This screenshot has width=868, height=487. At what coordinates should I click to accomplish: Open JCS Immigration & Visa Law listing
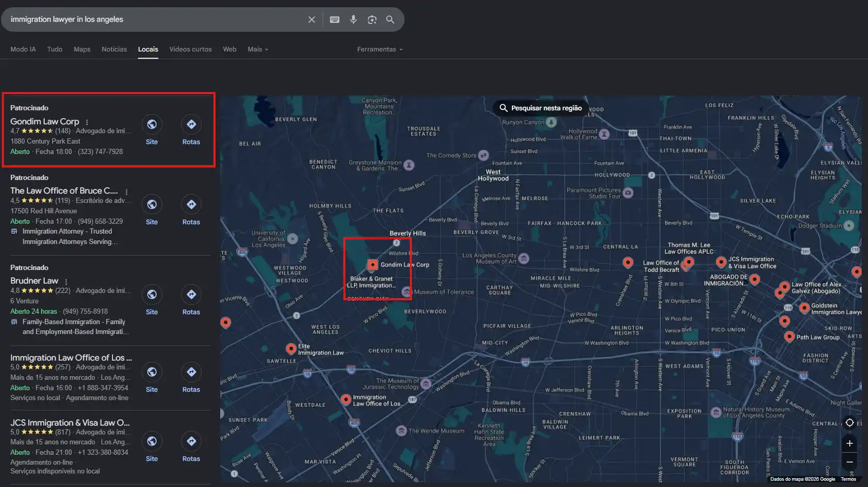[x=70, y=422]
